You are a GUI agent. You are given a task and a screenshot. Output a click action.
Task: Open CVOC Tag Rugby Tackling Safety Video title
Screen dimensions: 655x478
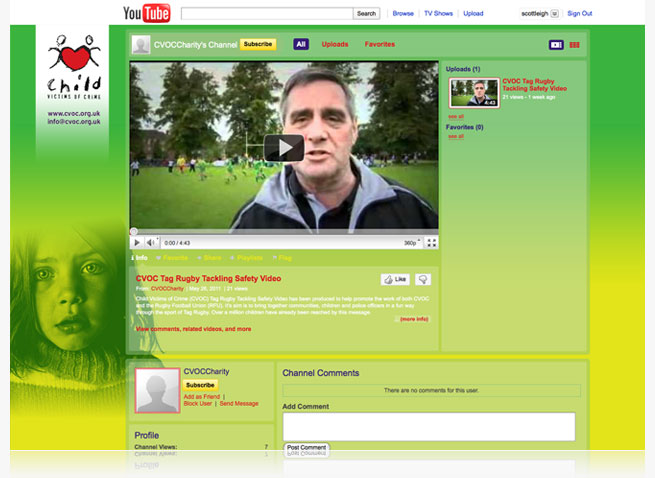pos(208,278)
